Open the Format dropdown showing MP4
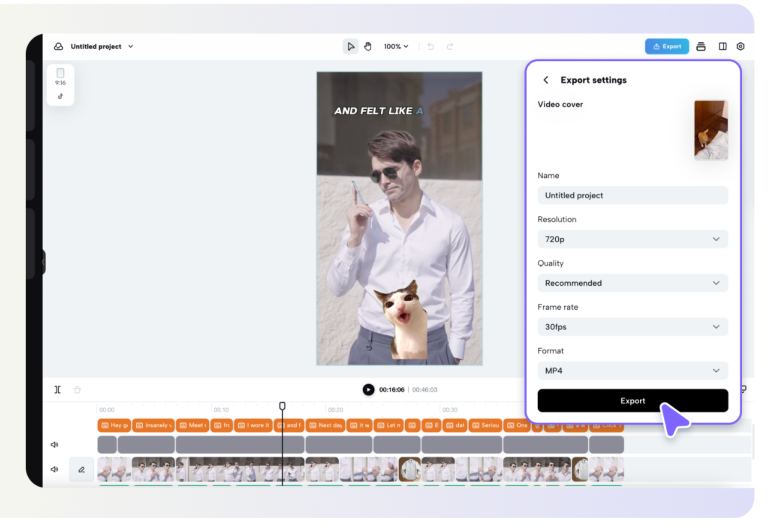This screenshot has height=529, width=768. click(x=632, y=371)
